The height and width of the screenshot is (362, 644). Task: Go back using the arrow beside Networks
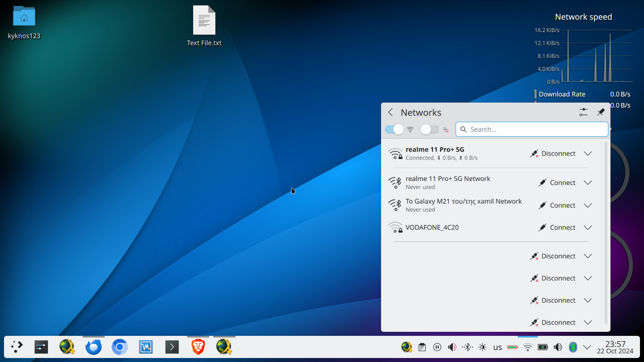click(390, 112)
